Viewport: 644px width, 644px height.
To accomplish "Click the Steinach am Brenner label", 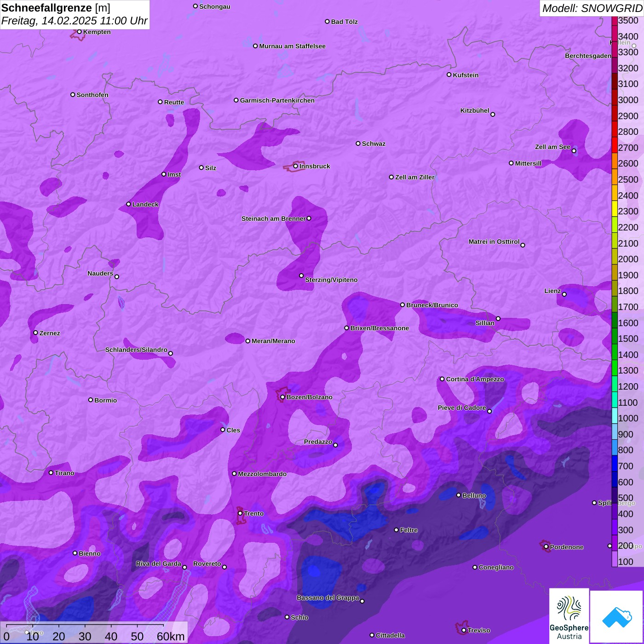I will (274, 218).
